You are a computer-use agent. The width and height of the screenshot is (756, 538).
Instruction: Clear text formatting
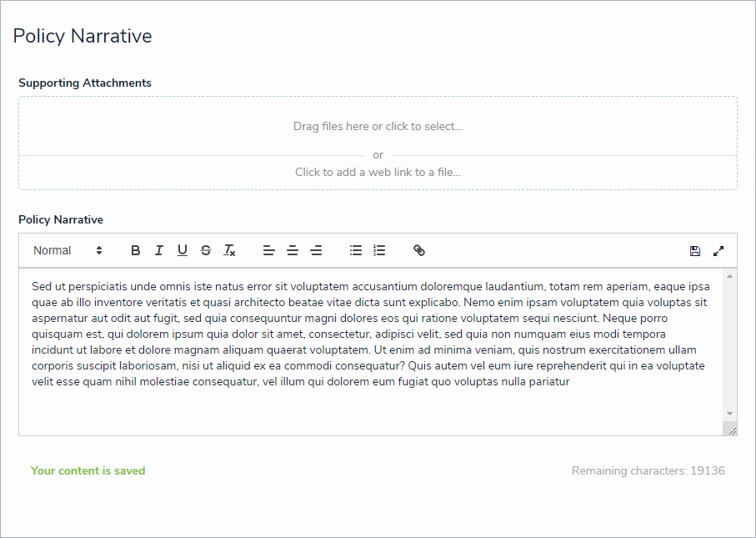(230, 250)
